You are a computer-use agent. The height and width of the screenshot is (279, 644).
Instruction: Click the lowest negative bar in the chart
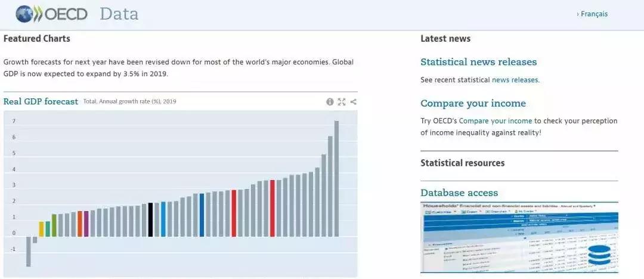coord(28,251)
